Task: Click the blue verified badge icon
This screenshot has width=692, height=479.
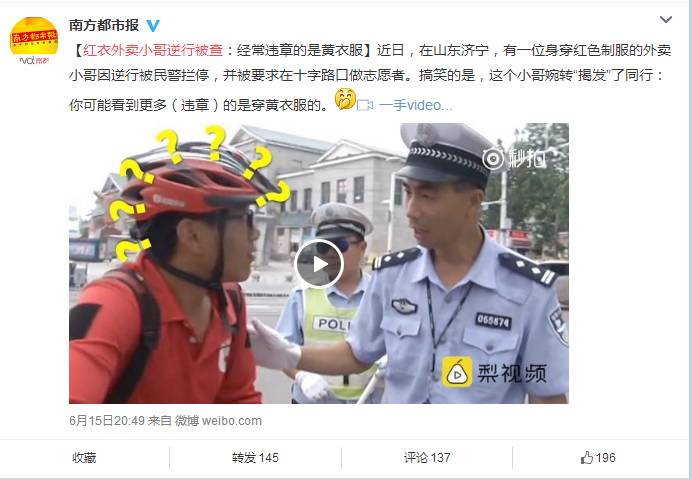Action: point(153,26)
